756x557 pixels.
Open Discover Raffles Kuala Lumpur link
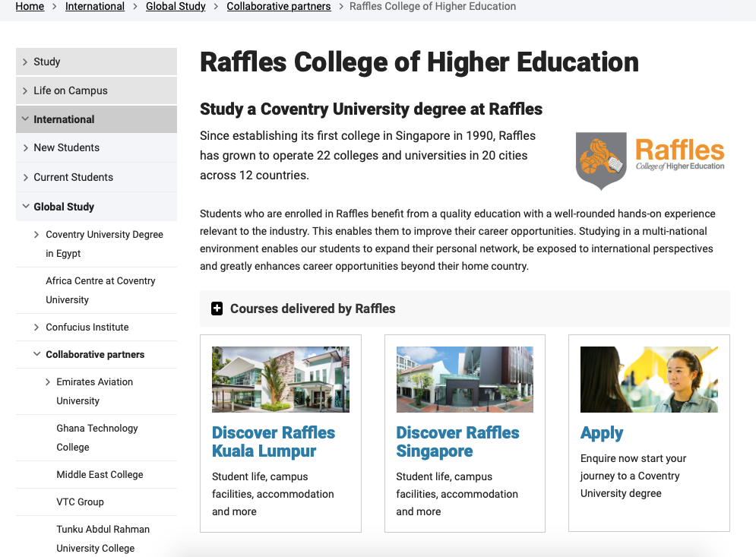coord(274,441)
